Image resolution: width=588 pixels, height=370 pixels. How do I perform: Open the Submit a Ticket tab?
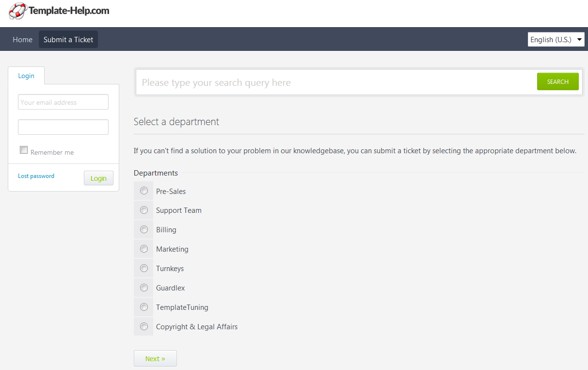click(x=68, y=39)
